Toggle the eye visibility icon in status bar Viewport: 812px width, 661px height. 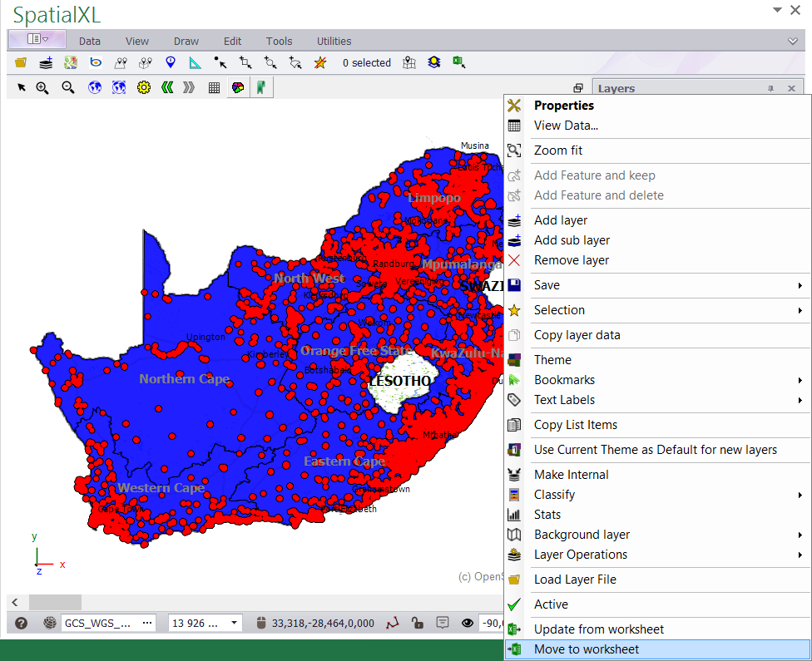point(468,623)
